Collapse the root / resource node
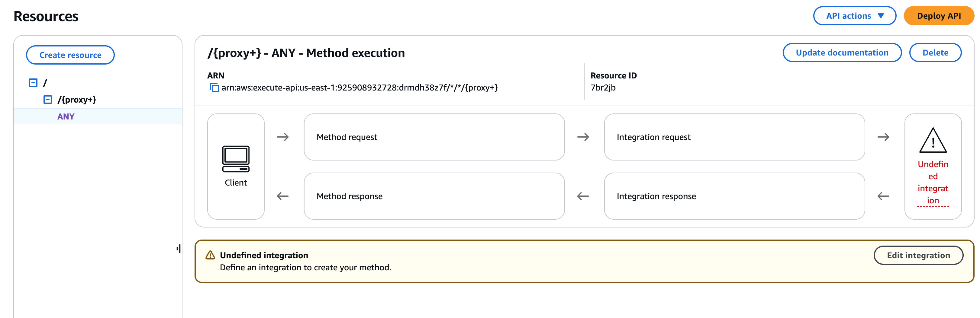 [x=34, y=82]
